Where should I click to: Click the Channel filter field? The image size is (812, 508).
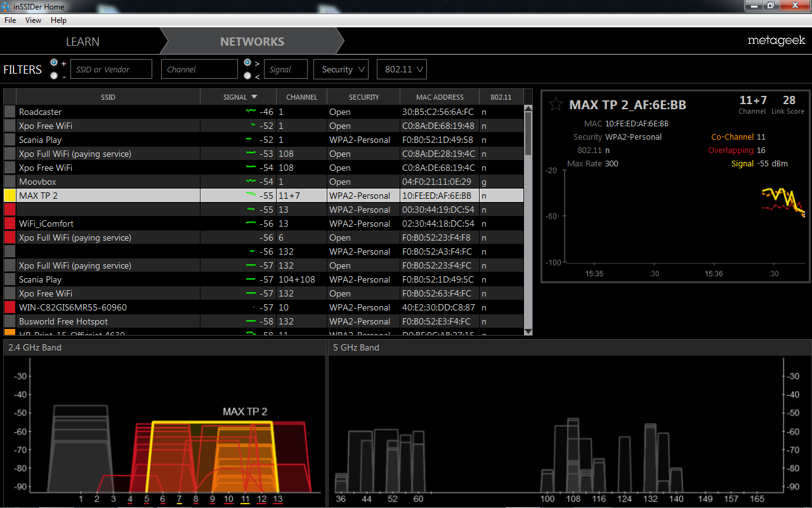click(199, 69)
